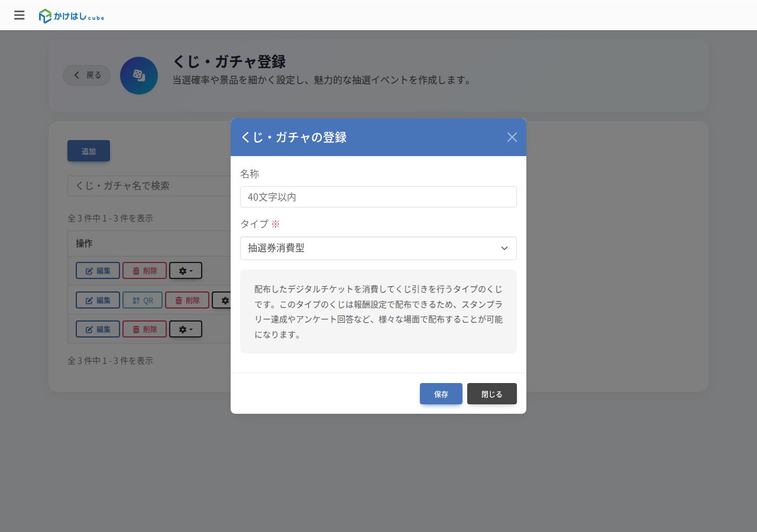Click 削除 in the last table row
The width and height of the screenshot is (757, 532).
(x=144, y=329)
